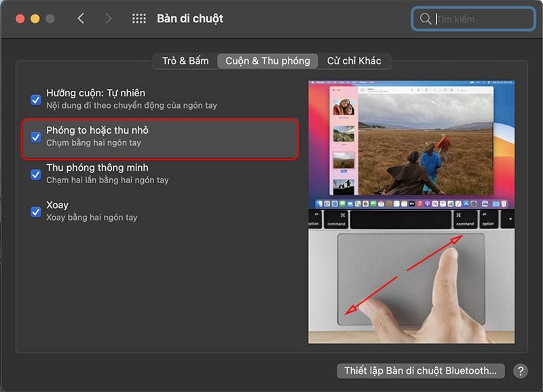Uncheck the Phóng to hoặc thu nhỏ checkbox

36,137
